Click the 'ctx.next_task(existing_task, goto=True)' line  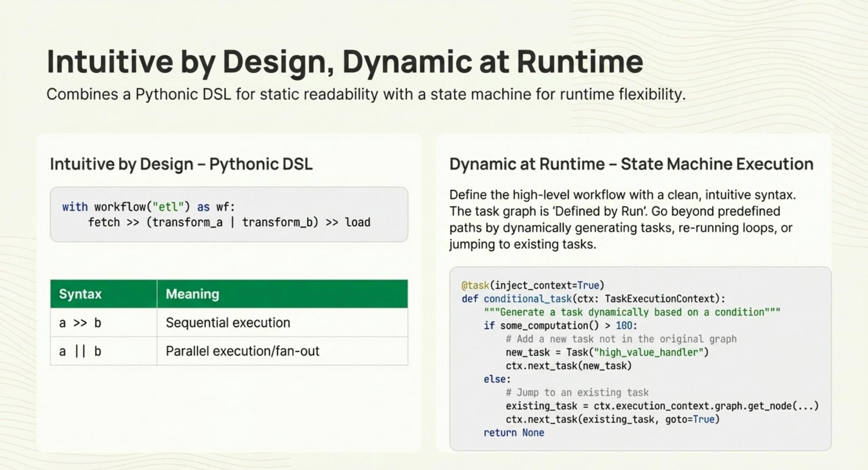[612, 419]
